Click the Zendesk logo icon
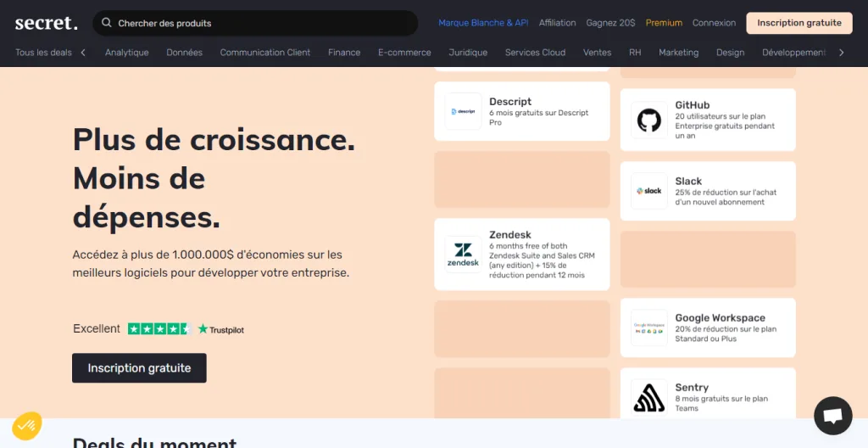The width and height of the screenshot is (868, 448). 464,255
